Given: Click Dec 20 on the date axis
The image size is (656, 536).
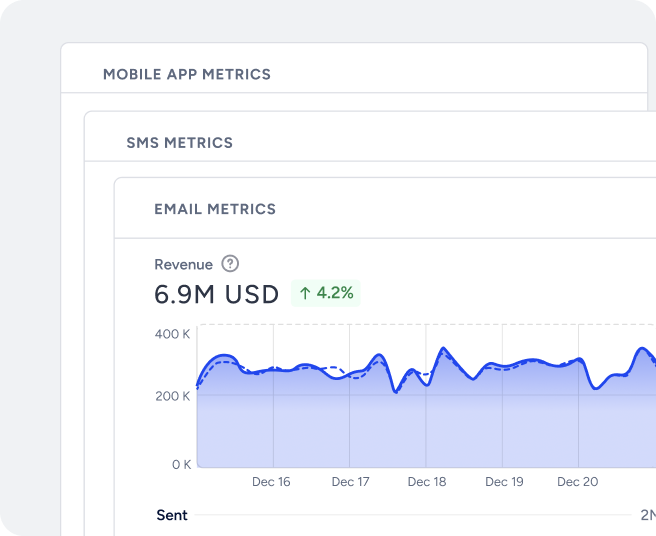Looking at the screenshot, I should click(577, 482).
